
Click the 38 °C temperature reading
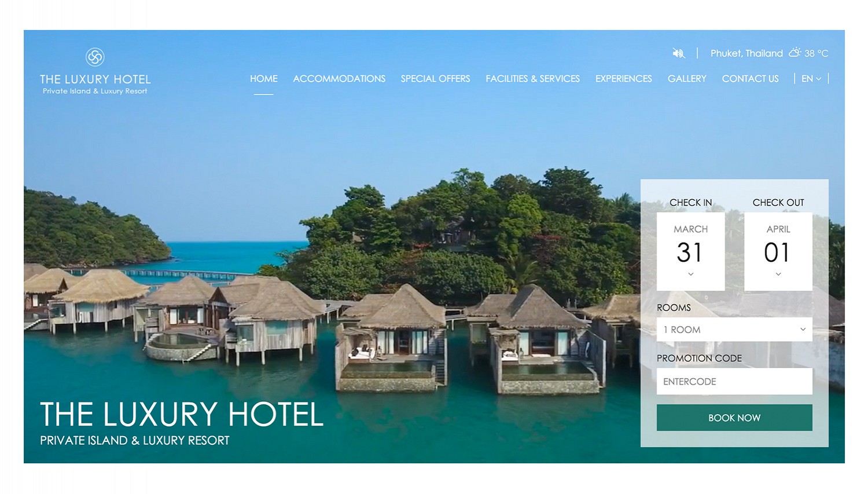816,53
